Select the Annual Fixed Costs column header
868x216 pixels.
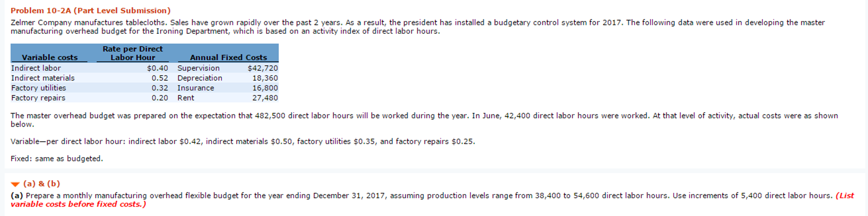click(228, 58)
